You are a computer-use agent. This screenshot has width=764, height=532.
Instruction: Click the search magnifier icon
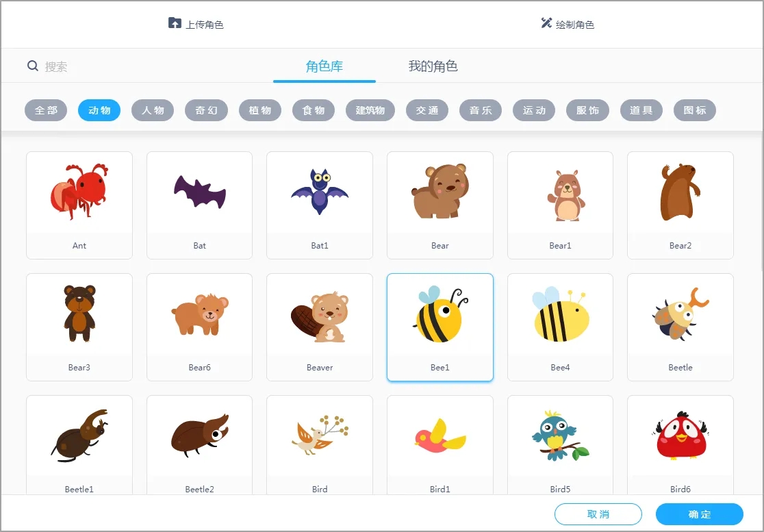33,66
